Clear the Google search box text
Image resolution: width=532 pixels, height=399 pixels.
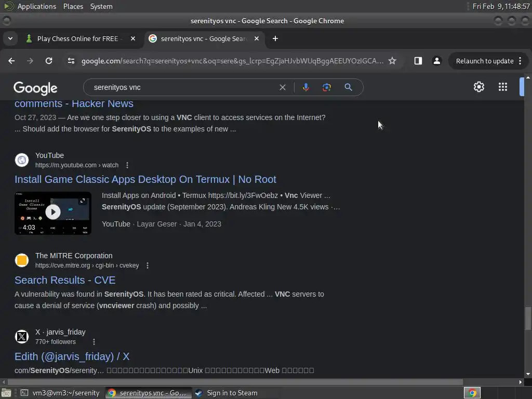coord(282,87)
